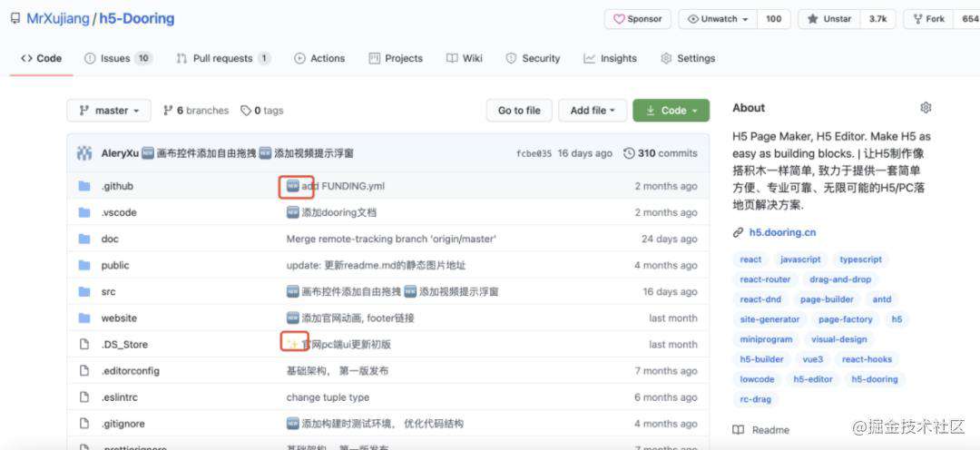
Task: Select the drag-and-drop topic tag
Action: [840, 279]
